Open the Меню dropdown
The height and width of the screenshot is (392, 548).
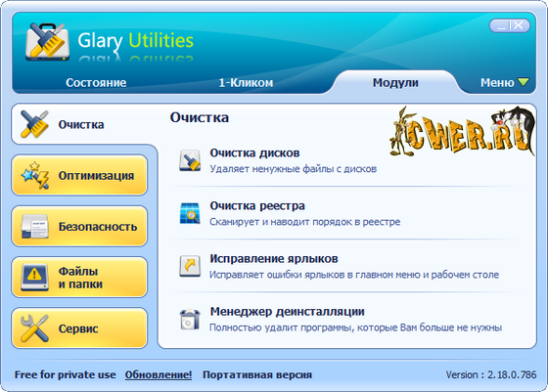click(504, 83)
